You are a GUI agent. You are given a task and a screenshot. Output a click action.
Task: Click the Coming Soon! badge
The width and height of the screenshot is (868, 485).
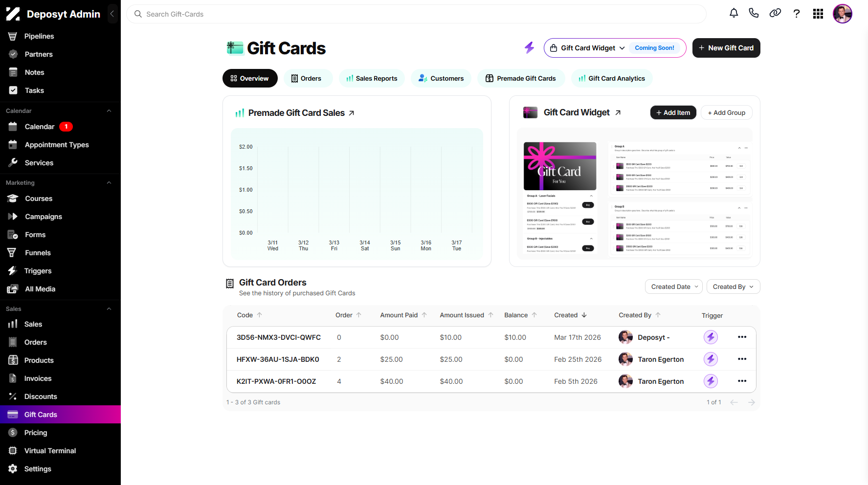pyautogui.click(x=654, y=48)
